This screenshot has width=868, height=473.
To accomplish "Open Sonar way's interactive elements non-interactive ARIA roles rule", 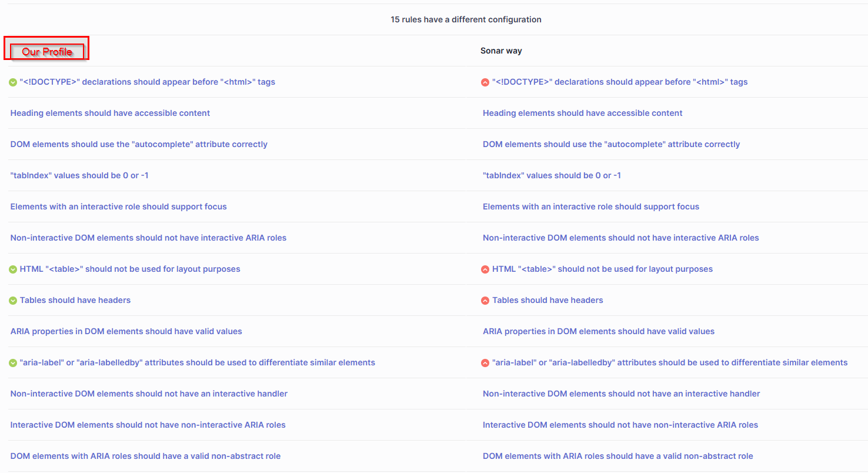I will point(620,425).
